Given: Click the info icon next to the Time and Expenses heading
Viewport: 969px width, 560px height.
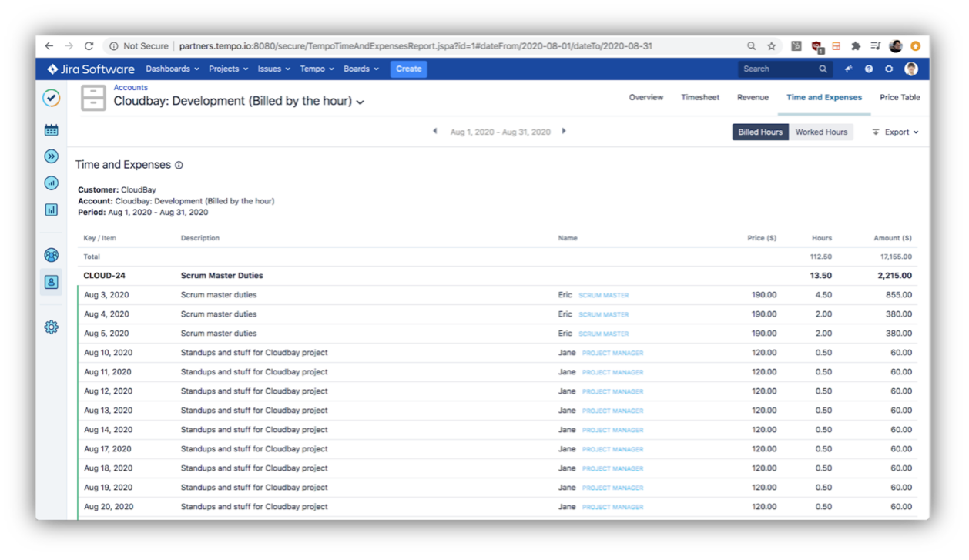Looking at the screenshot, I should click(x=179, y=166).
